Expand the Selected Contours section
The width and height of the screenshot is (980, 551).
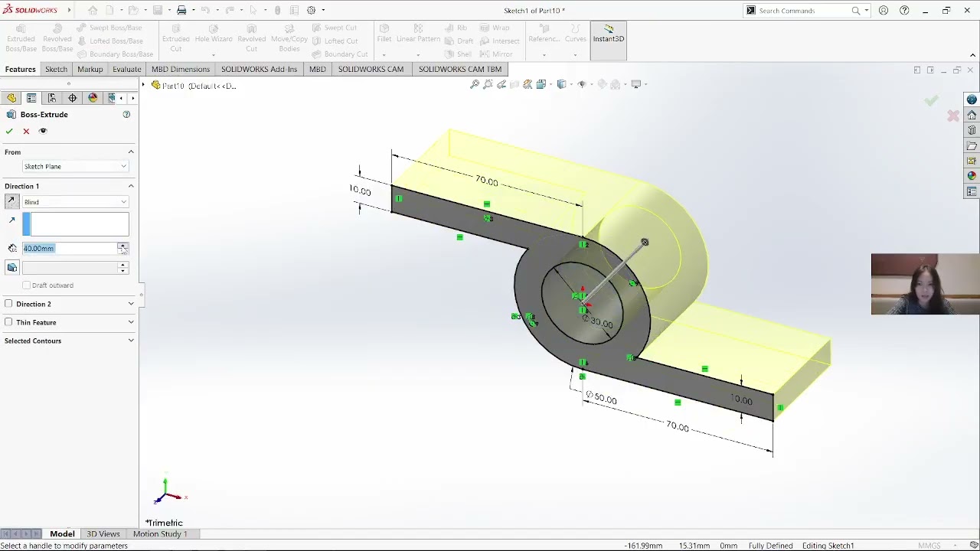point(131,341)
